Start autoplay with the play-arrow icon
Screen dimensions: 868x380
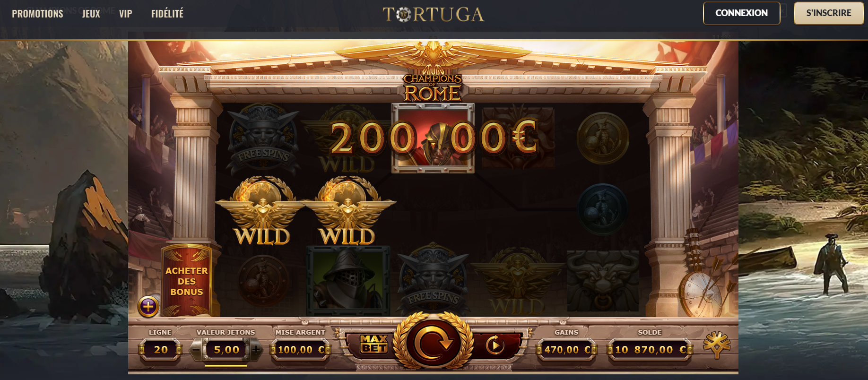click(x=495, y=345)
